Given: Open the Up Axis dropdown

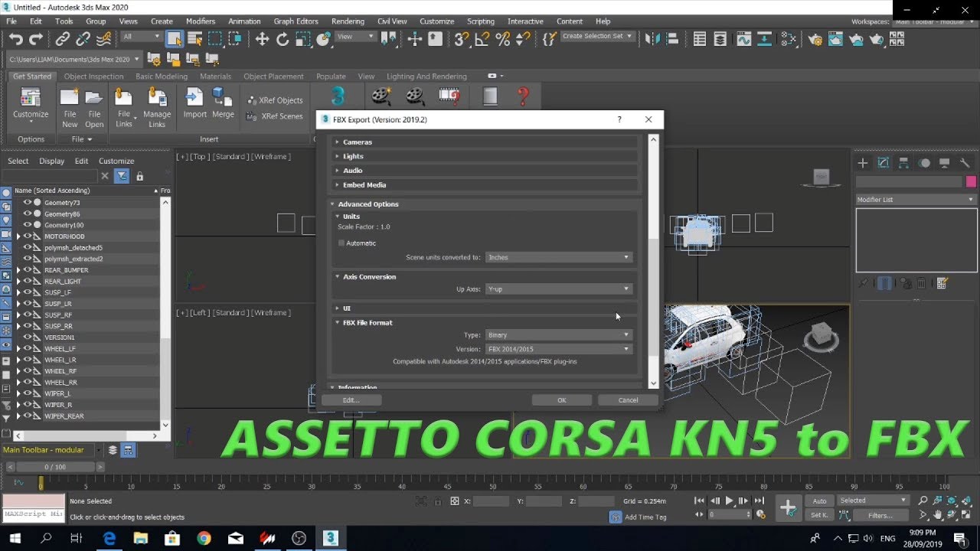Looking at the screenshot, I should (559, 289).
